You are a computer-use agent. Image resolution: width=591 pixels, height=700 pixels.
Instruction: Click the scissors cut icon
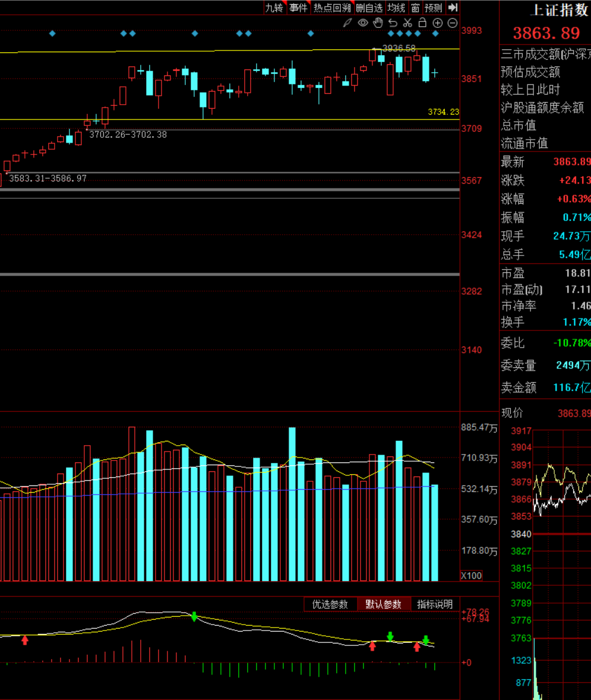(407, 23)
